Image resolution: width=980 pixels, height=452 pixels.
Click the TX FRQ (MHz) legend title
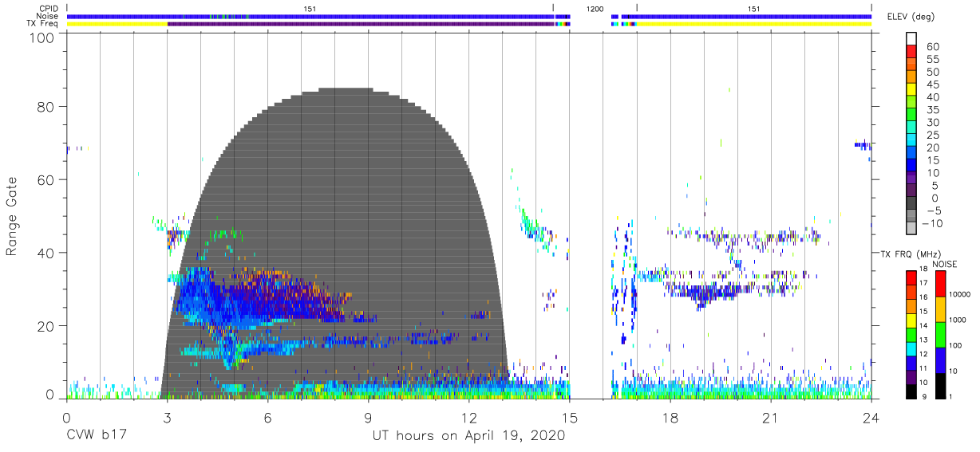click(x=909, y=254)
